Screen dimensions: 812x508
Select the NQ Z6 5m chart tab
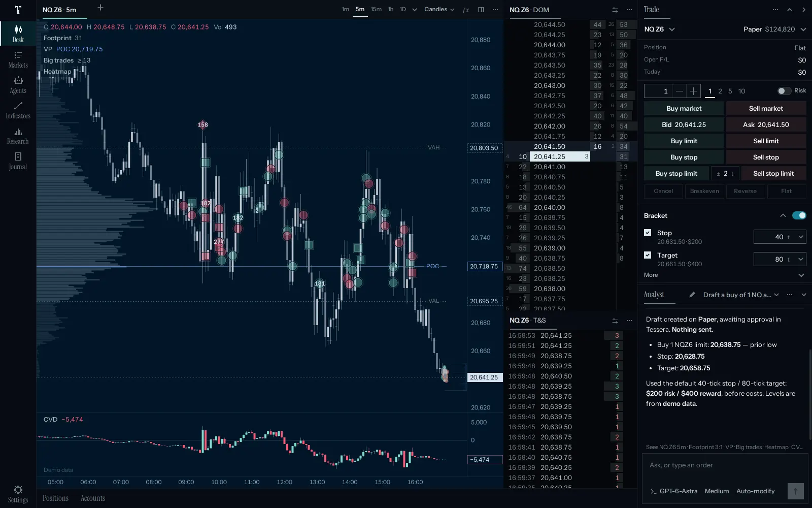coord(59,10)
